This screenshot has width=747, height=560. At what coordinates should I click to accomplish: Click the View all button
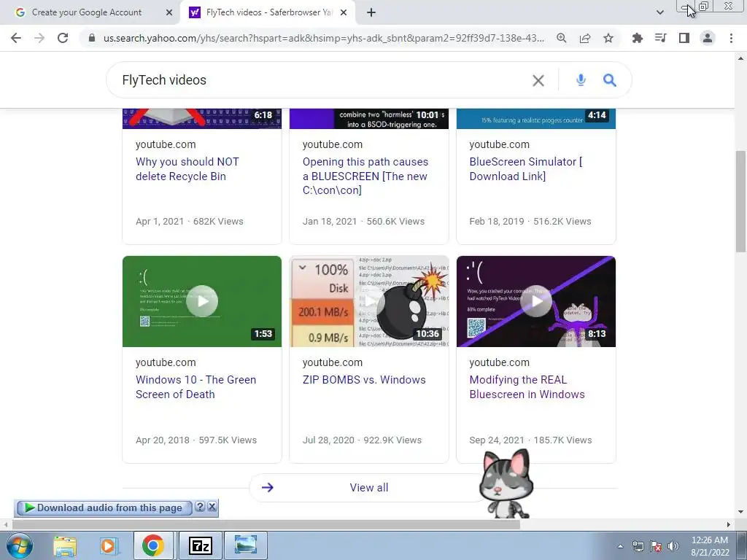(368, 488)
